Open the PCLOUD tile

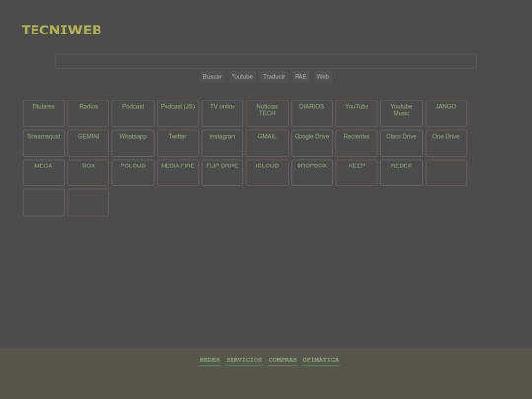coord(133,172)
